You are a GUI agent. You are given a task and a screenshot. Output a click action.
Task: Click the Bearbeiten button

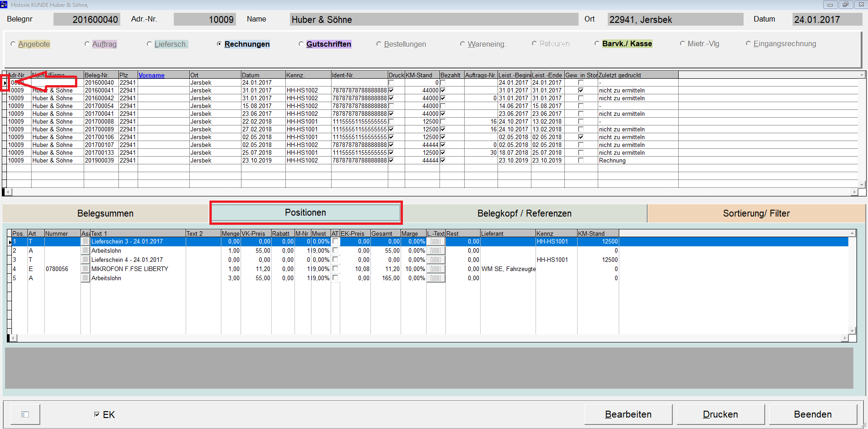coord(628,414)
